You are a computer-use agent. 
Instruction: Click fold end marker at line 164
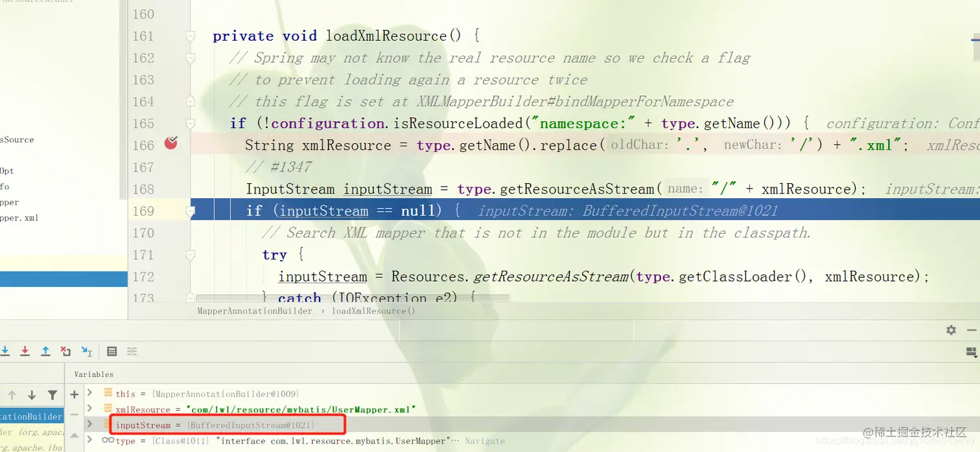pos(191,102)
